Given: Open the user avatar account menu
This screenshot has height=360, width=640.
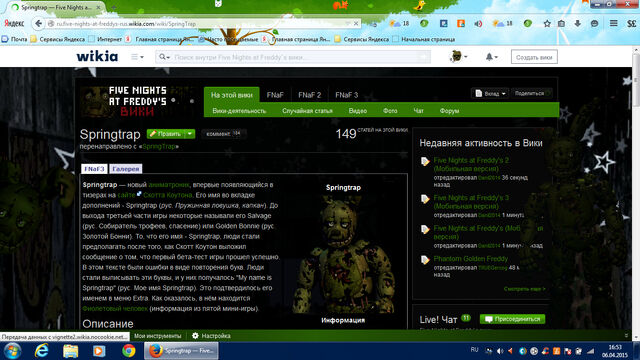Looking at the screenshot, I should point(458,57).
